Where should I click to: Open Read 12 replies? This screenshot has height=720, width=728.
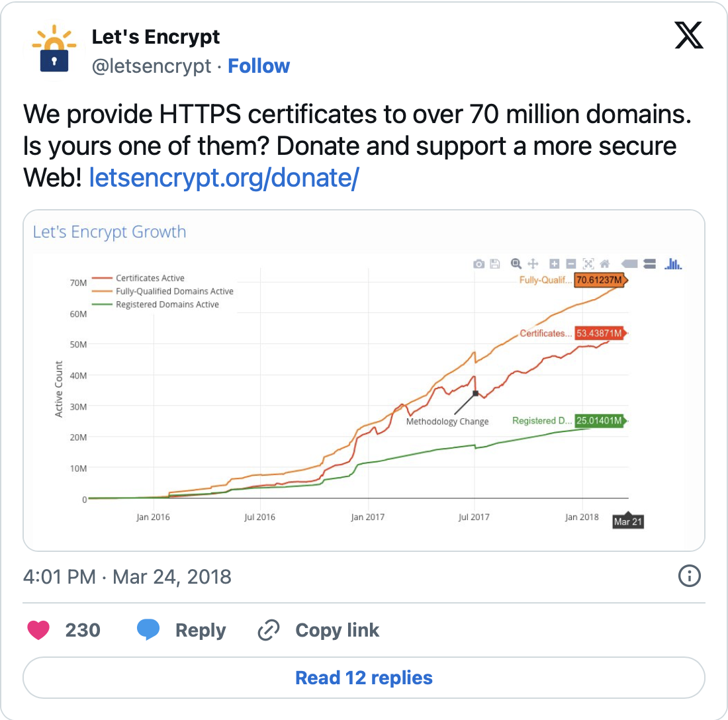tap(363, 678)
